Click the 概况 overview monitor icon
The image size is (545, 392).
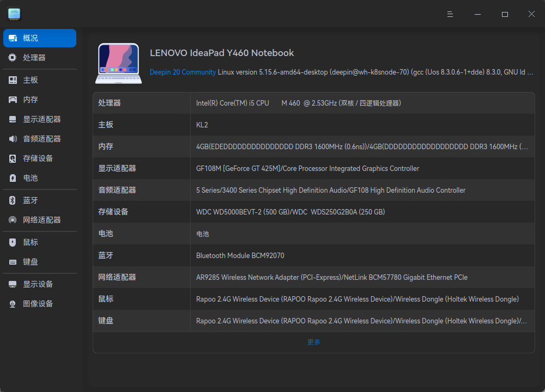[x=13, y=38]
